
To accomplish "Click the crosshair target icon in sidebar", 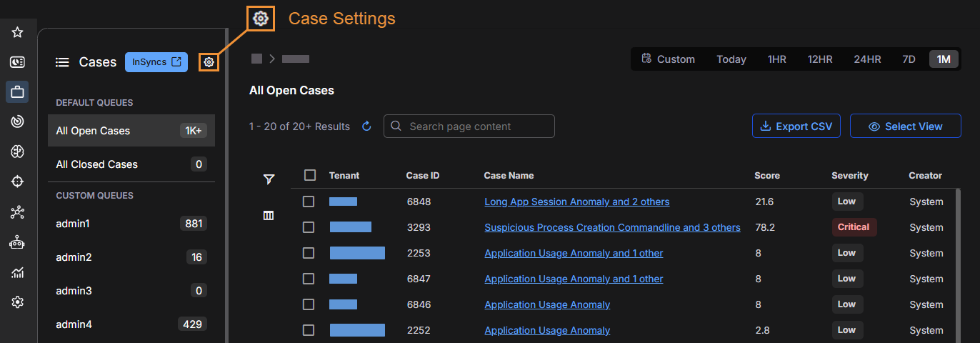I will click(x=18, y=182).
